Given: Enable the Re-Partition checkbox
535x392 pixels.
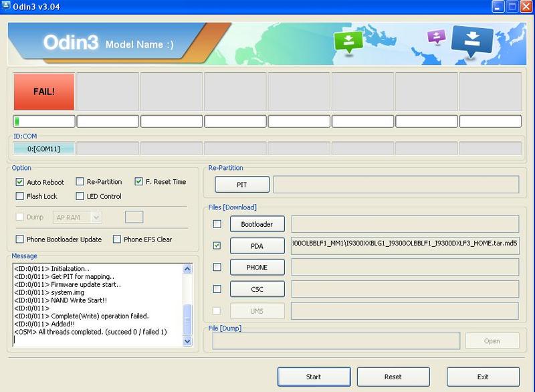Looking at the screenshot, I should [x=80, y=181].
